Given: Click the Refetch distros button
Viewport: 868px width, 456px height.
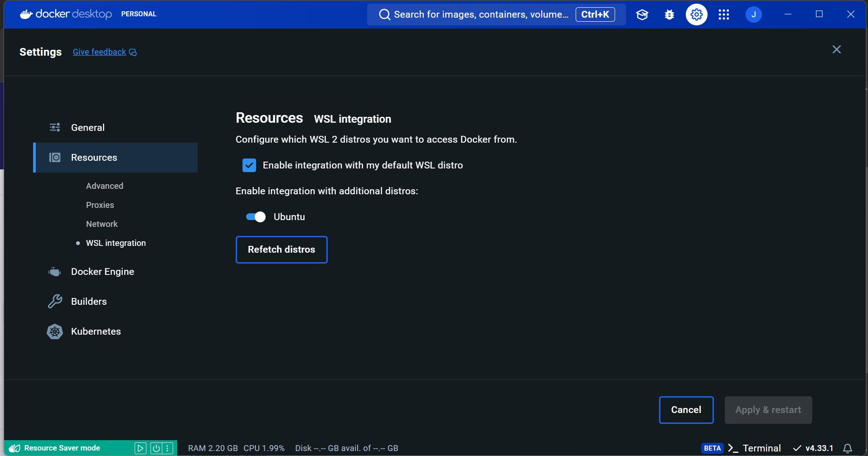Looking at the screenshot, I should click(281, 250).
